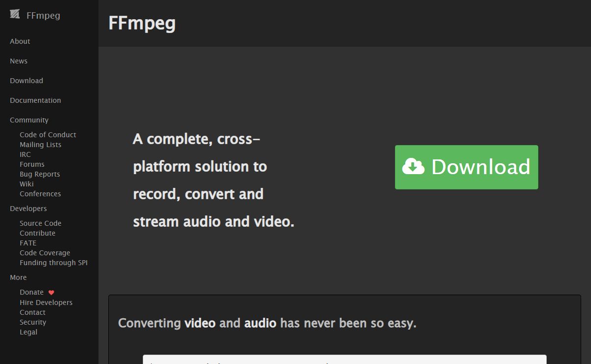591x364 pixels.
Task: Go to the Wiki link
Action: [x=27, y=184]
